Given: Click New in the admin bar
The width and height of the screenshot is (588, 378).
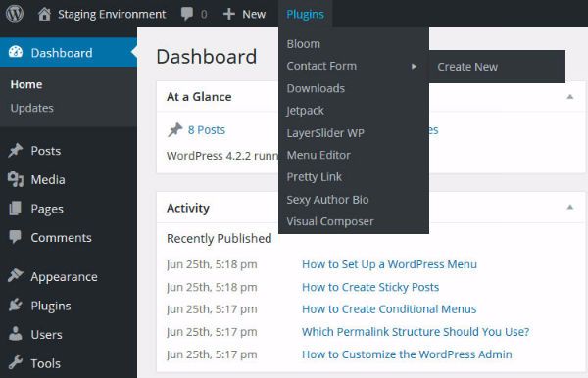Looking at the screenshot, I should coord(254,15).
